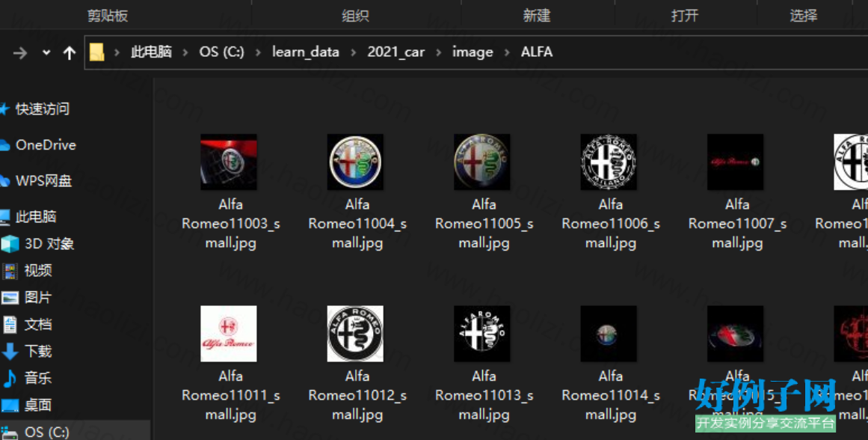This screenshot has width=868, height=440.
Task: Open 视频 folder in sidebar
Action: click(37, 270)
